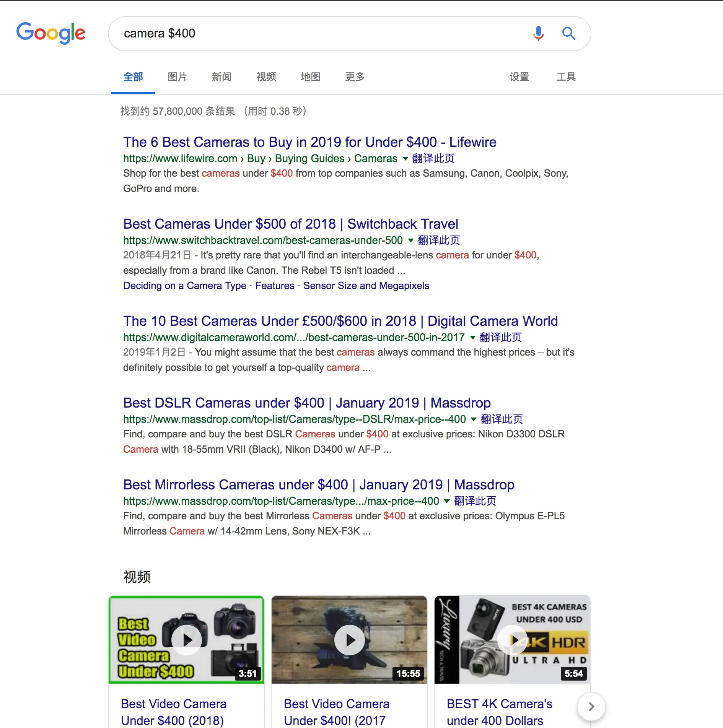Switch to the 地图 (Maps) tab
723x728 pixels.
pyautogui.click(x=311, y=77)
